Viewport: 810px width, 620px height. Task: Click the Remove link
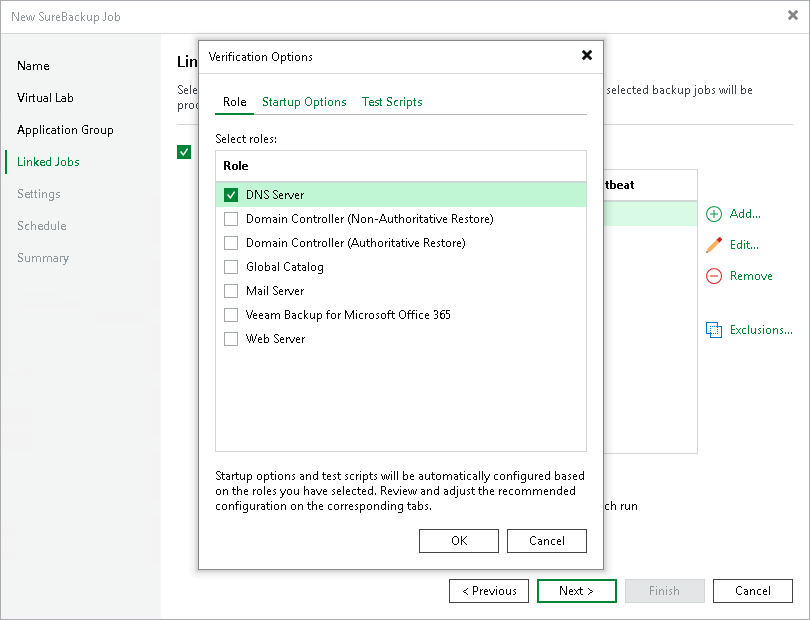click(751, 276)
